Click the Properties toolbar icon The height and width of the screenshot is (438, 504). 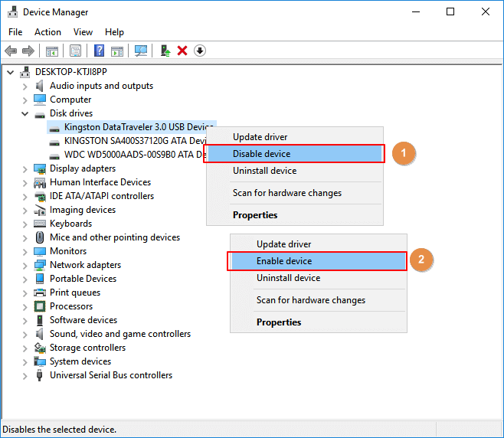(76, 51)
